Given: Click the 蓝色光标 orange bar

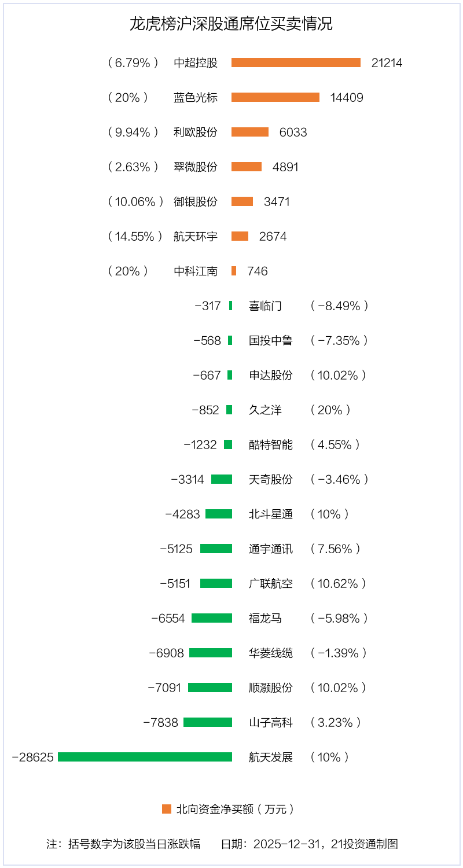Looking at the screenshot, I should point(275,97).
